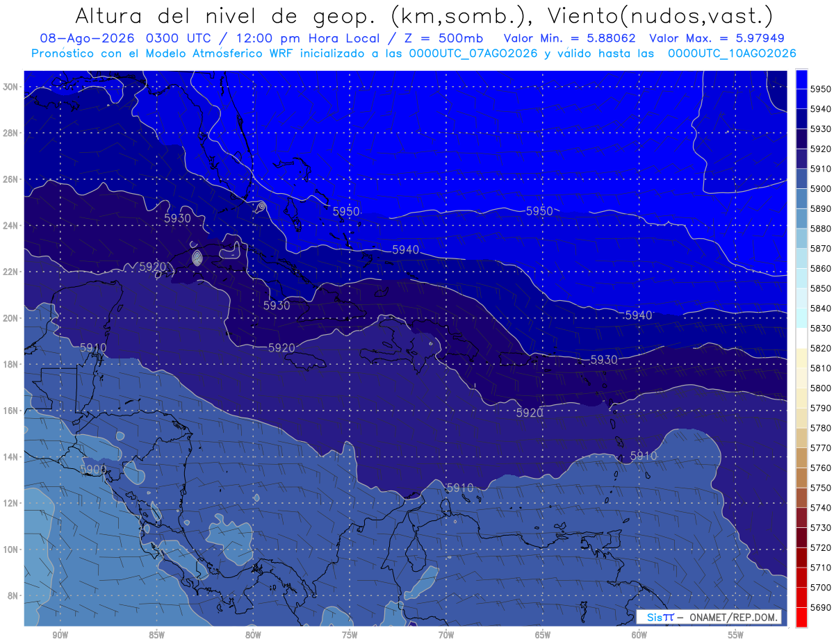Image resolution: width=834 pixels, height=644 pixels.
Task: Click the '5740' color bar value
Action: (822, 507)
